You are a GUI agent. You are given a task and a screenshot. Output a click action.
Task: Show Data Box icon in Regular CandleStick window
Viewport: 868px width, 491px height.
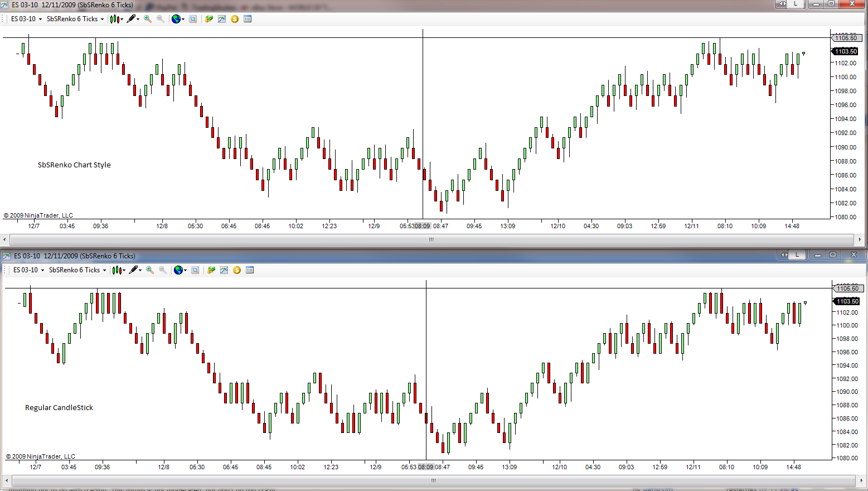click(x=195, y=270)
